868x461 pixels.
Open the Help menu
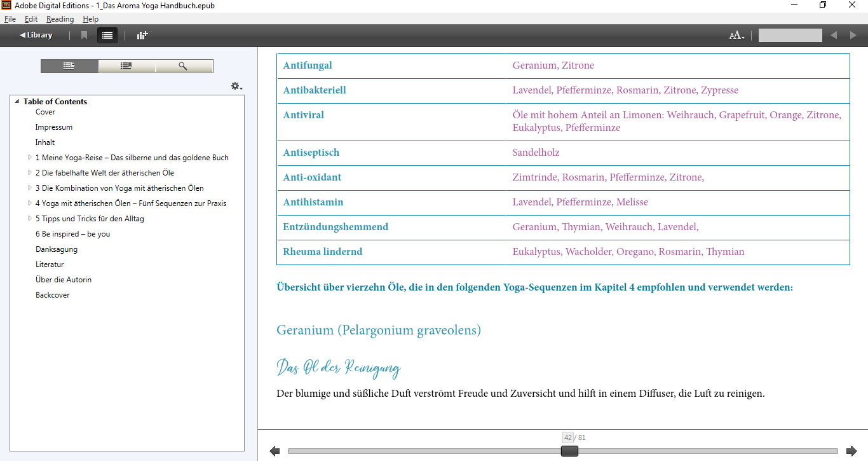(91, 19)
